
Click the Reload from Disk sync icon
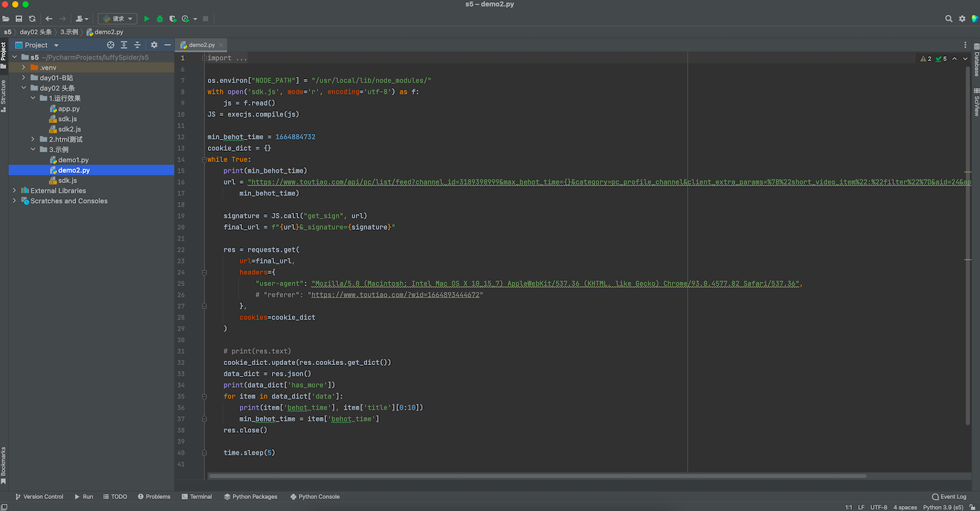(x=32, y=19)
